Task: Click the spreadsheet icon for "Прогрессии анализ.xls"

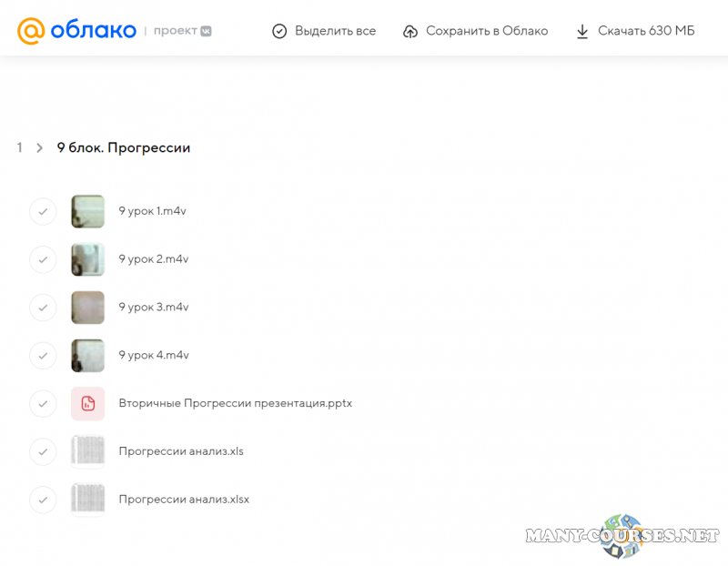Action: 87,451
